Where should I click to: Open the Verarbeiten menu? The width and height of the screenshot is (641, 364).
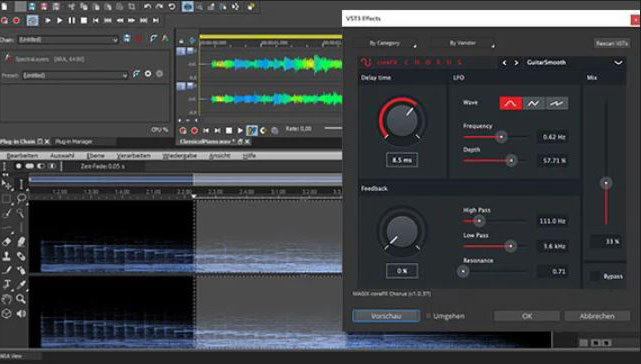click(x=134, y=156)
